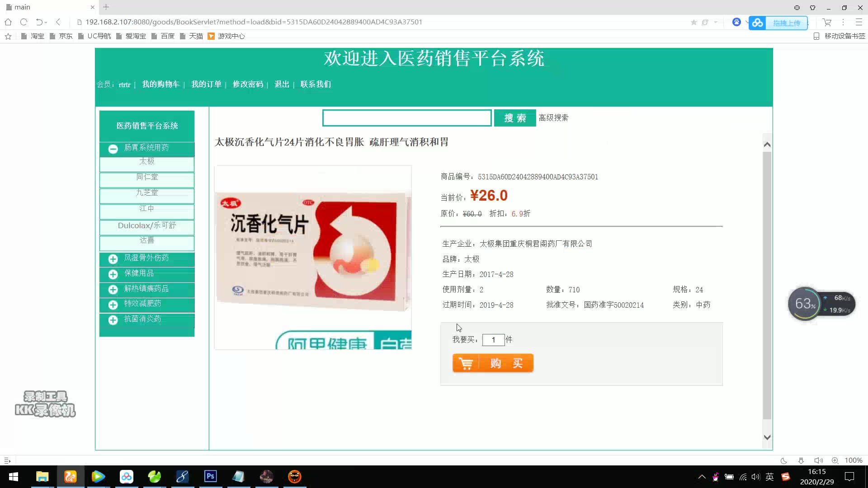This screenshot has height=488, width=868.
Task: Open the 百度 bookmark
Action: [163, 36]
